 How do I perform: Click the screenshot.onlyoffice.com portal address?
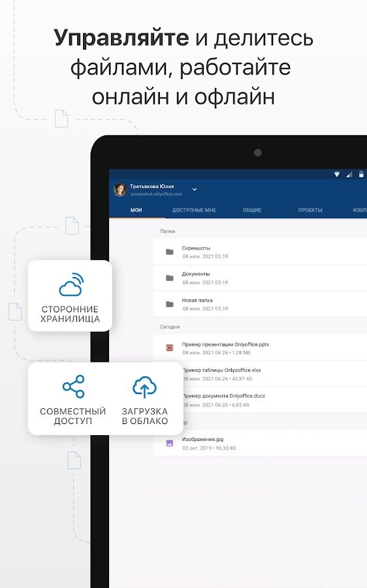coord(156,194)
